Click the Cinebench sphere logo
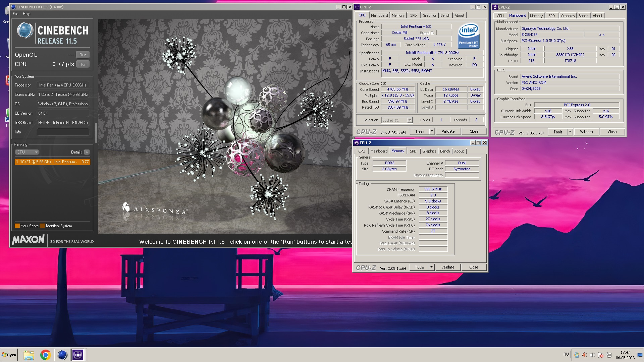 pos(25,30)
